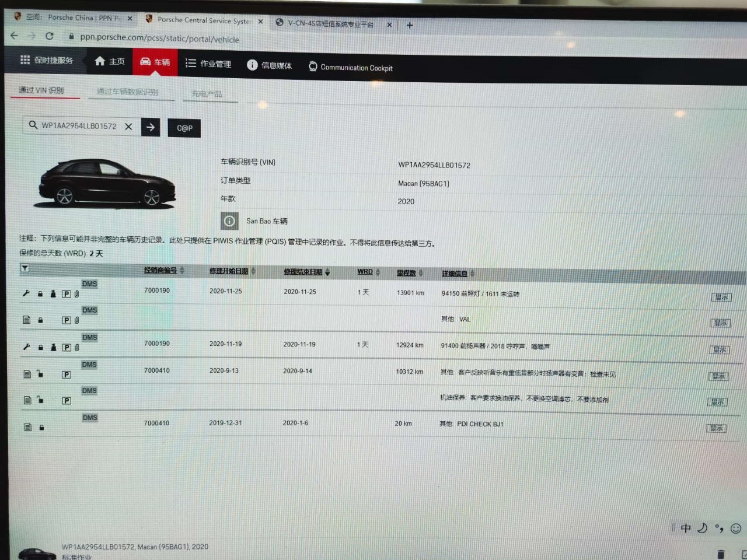This screenshot has width=747, height=560.
Task: Click document icon in 2020-9-13 row
Action: [27, 374]
